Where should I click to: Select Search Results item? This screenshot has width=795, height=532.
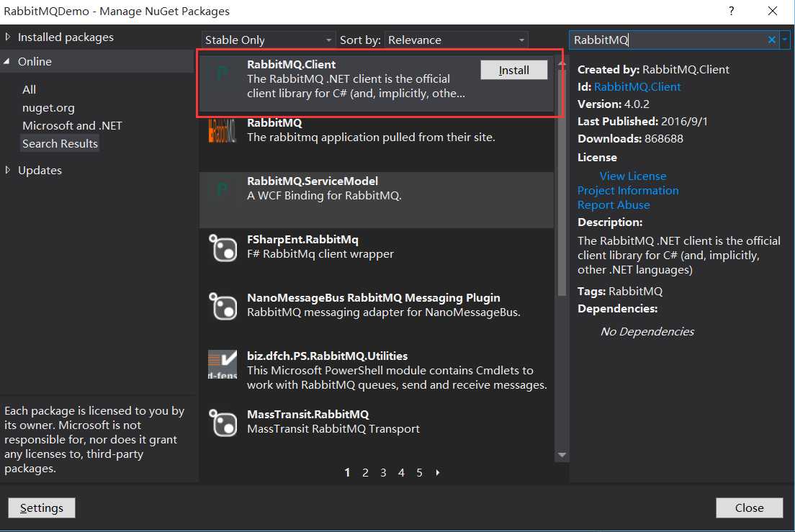tap(60, 144)
